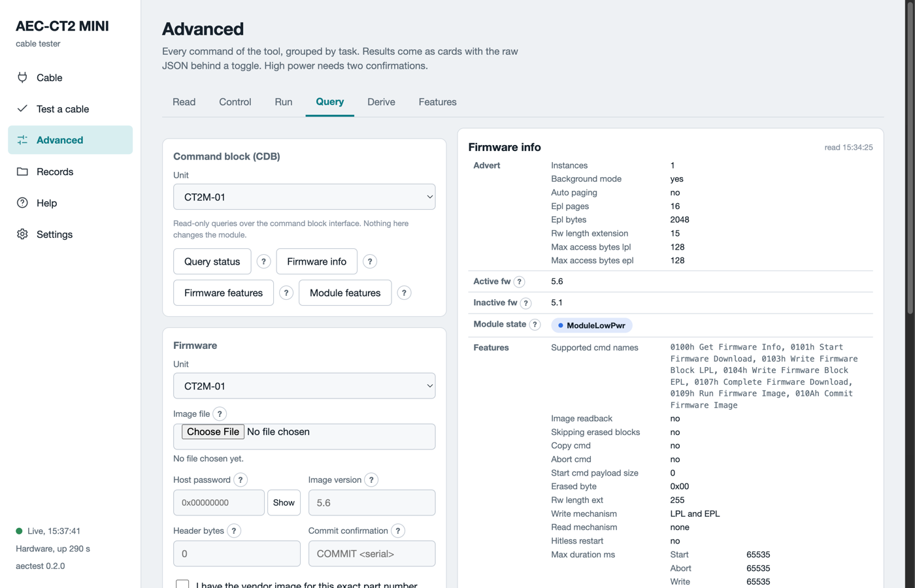Click the sliders icon beside Advanced
This screenshot has width=915, height=588.
click(22, 140)
